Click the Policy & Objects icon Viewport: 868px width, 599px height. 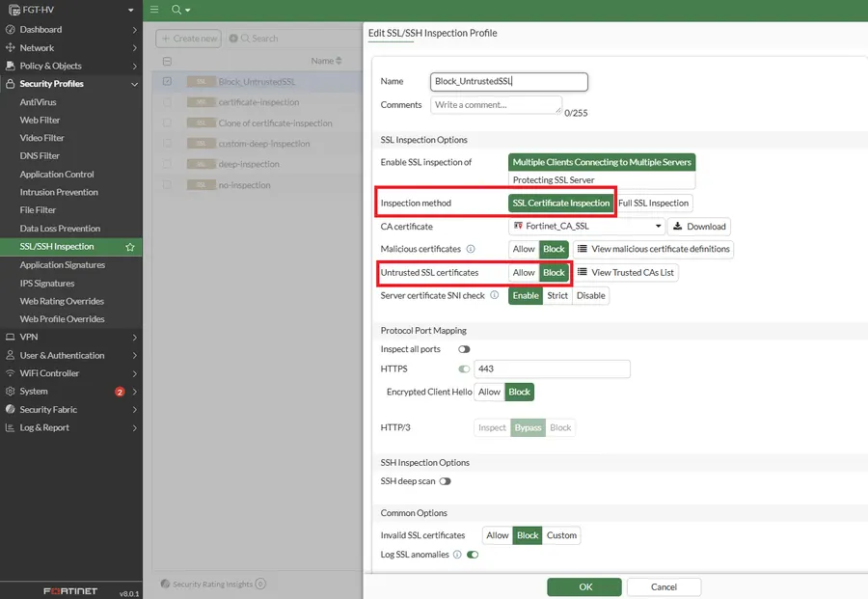(10, 66)
